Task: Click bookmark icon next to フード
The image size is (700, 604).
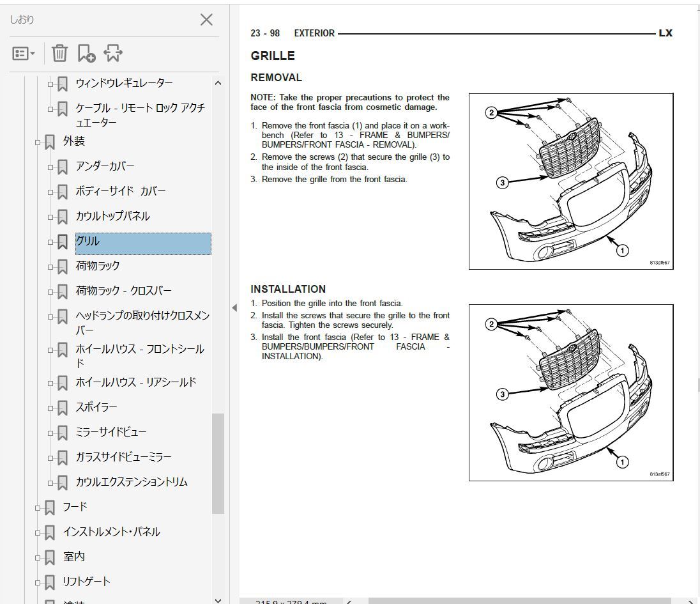Action: [x=50, y=507]
